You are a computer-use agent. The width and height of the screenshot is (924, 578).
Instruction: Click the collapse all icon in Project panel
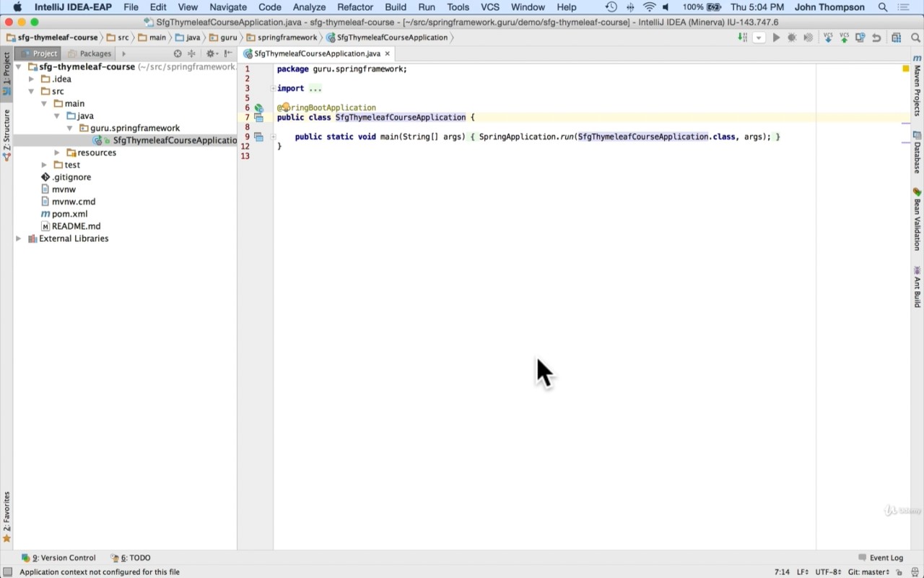click(x=191, y=53)
